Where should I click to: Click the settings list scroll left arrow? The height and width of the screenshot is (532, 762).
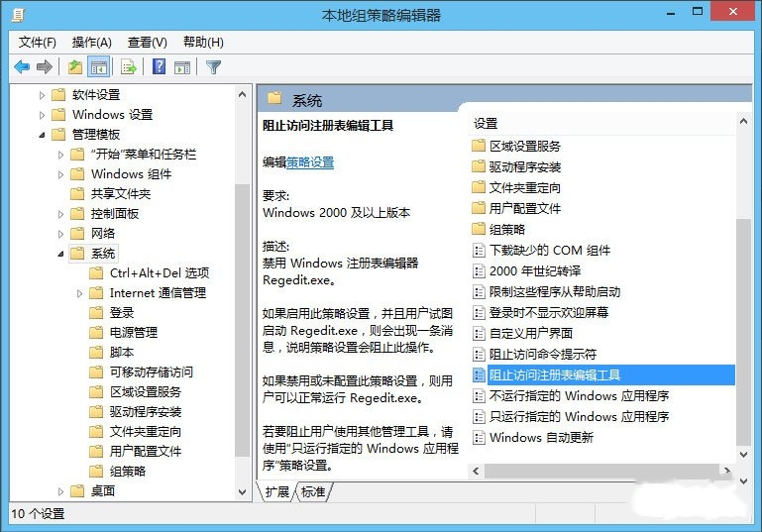(477, 471)
